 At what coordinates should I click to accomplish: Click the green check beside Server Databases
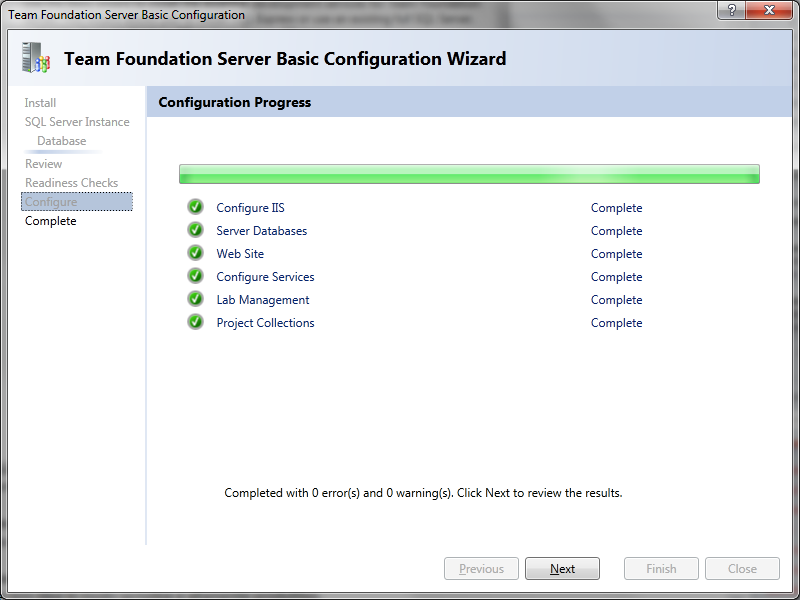pyautogui.click(x=195, y=230)
